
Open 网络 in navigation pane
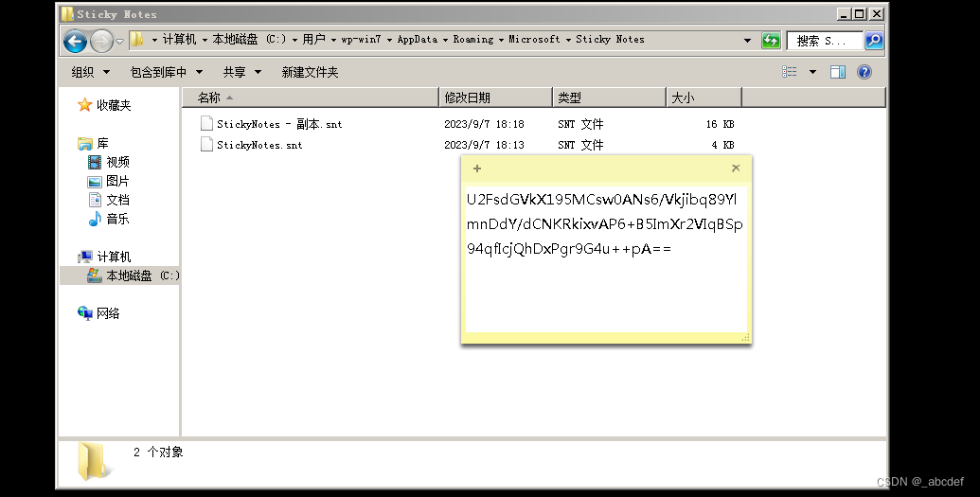(108, 314)
